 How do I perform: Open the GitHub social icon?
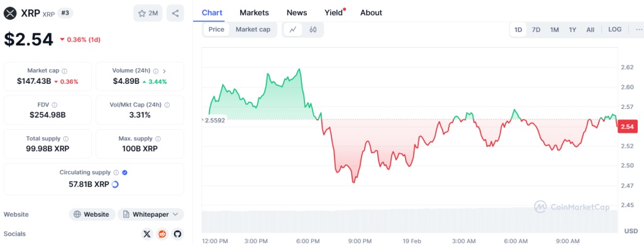click(177, 234)
